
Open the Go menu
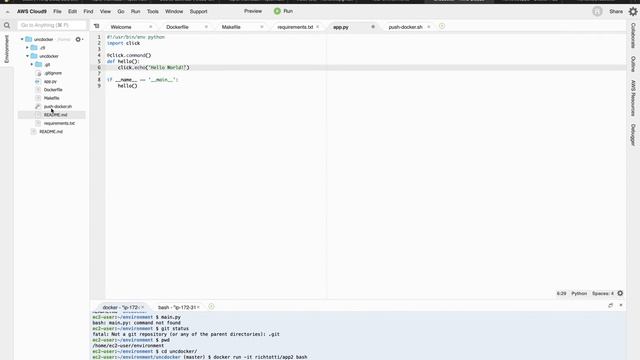point(121,11)
